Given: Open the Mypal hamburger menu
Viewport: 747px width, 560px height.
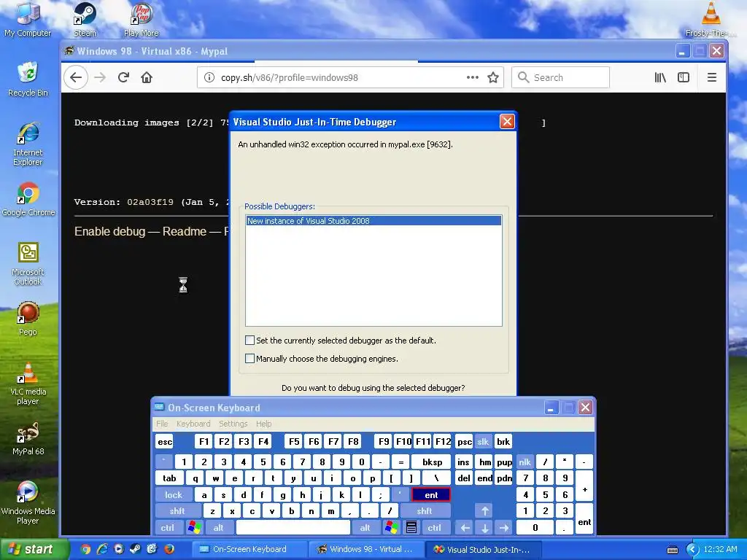Looking at the screenshot, I should point(712,77).
